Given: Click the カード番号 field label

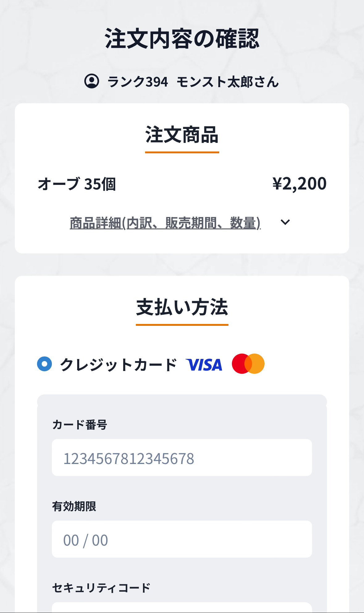Looking at the screenshot, I should pos(80,424).
